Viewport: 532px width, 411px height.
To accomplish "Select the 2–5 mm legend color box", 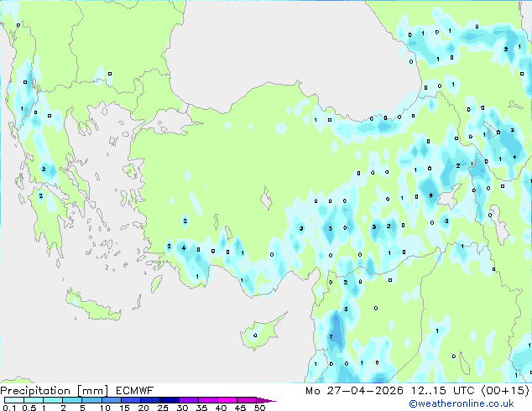I will click(x=72, y=400).
